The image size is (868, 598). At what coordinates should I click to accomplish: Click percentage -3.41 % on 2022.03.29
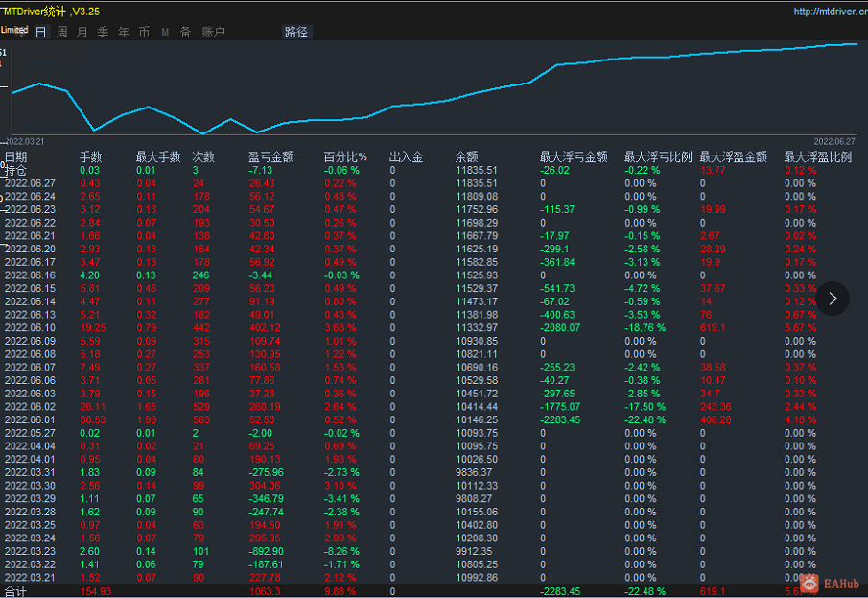point(341,499)
